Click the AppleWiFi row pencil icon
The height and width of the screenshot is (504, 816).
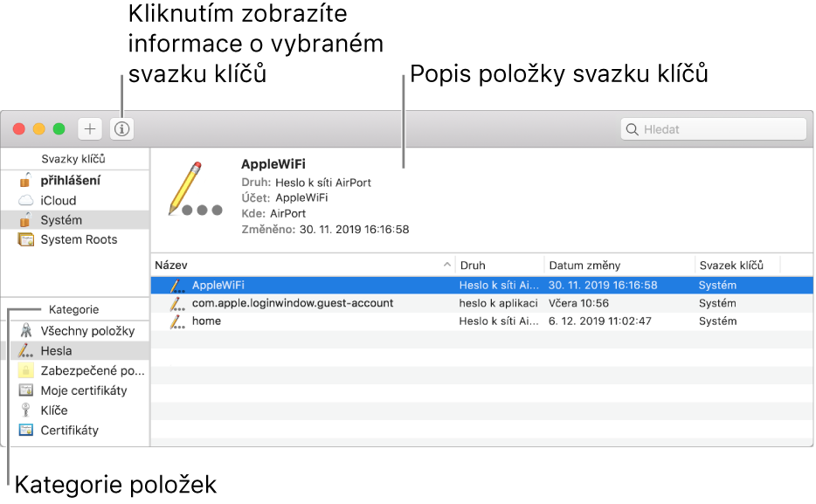click(x=177, y=286)
